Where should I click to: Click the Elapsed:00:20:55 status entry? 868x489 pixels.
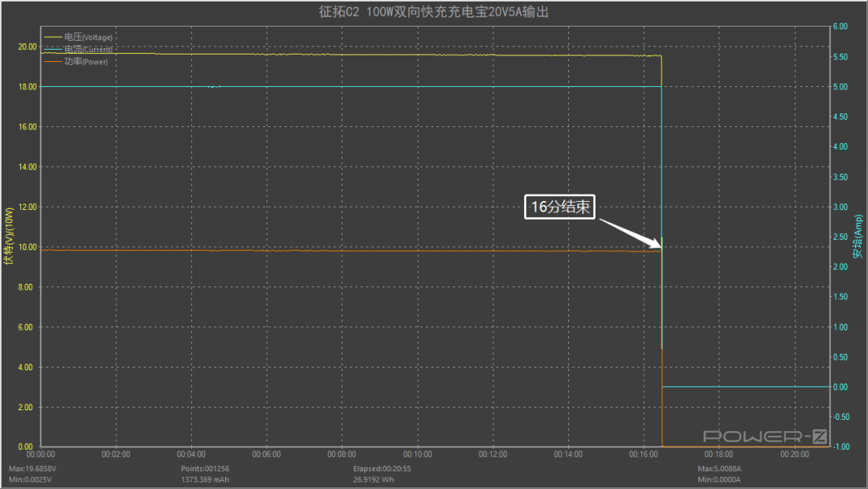(382, 469)
